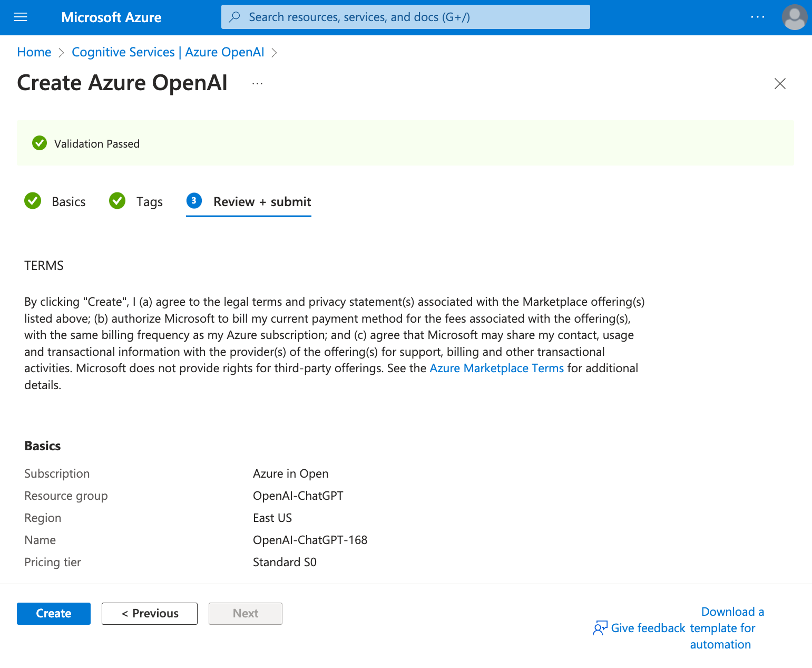Go back with the Previous button
812x668 pixels.
(150, 614)
